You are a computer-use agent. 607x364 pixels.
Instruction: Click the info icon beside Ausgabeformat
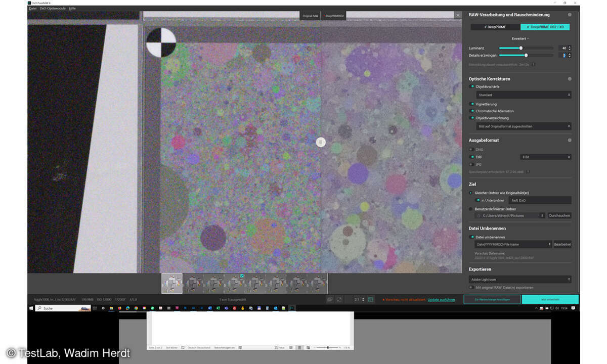(x=570, y=140)
